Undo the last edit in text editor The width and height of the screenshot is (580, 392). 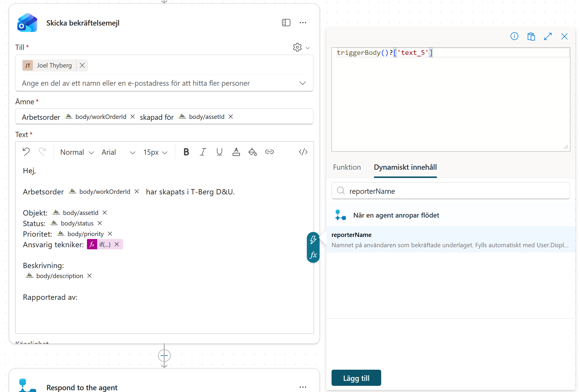pyautogui.click(x=26, y=152)
